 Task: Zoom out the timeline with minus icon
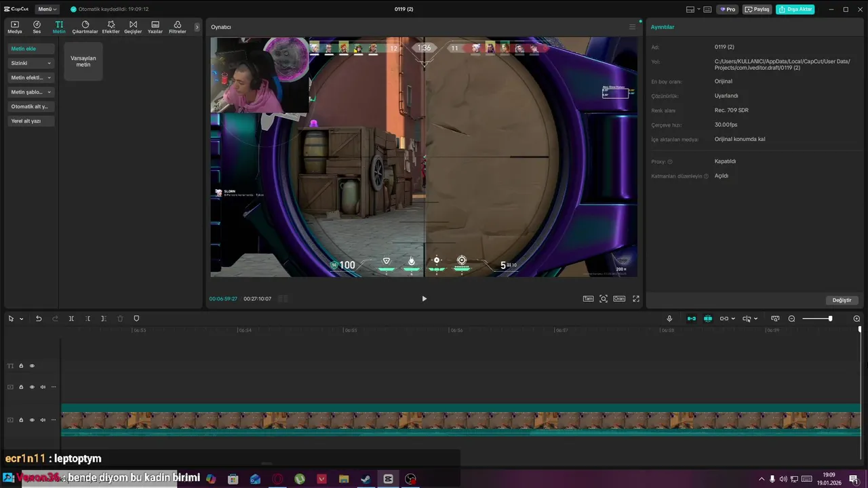coord(791,319)
